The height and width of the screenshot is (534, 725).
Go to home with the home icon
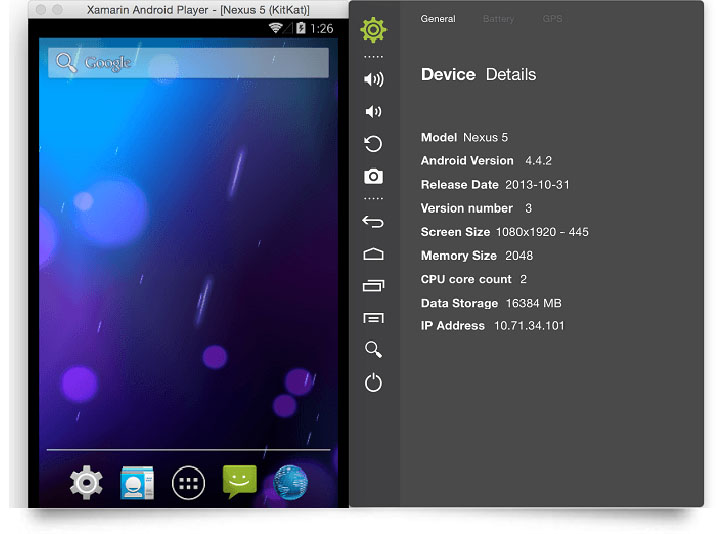[x=373, y=254]
